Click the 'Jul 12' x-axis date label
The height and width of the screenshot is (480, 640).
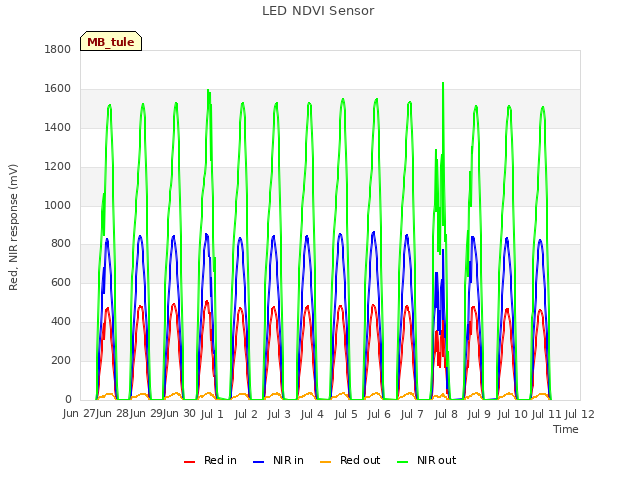coord(580,414)
